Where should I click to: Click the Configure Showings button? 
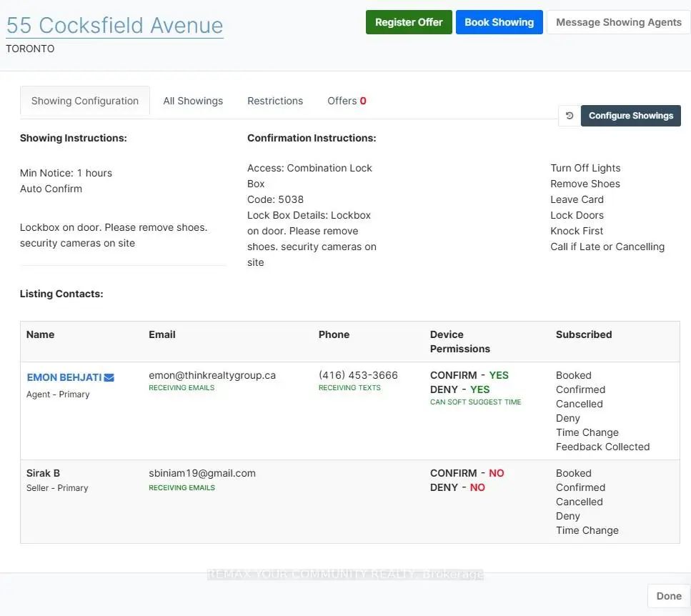630,116
